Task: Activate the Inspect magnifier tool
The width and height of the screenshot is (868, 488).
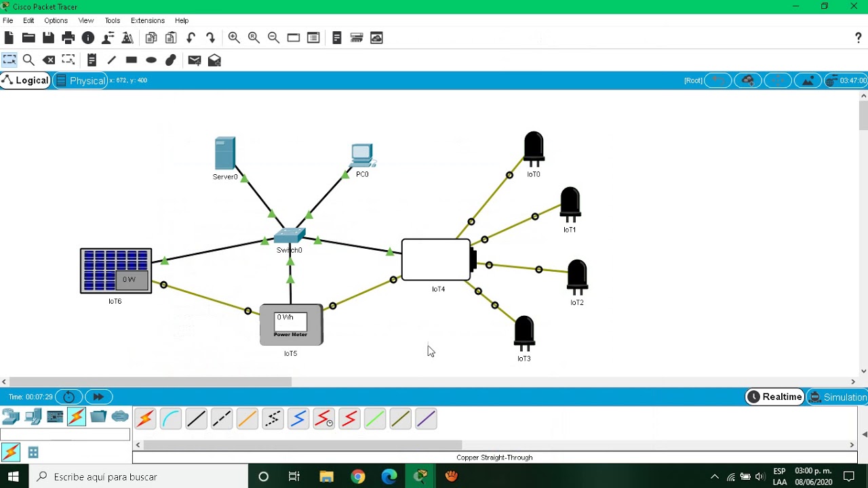Action: click(28, 60)
